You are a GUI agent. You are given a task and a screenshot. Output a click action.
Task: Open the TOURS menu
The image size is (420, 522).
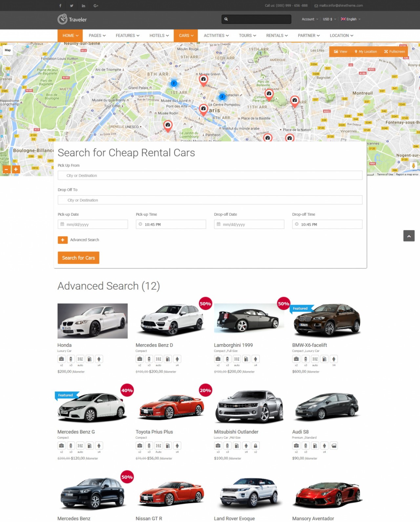pos(247,35)
